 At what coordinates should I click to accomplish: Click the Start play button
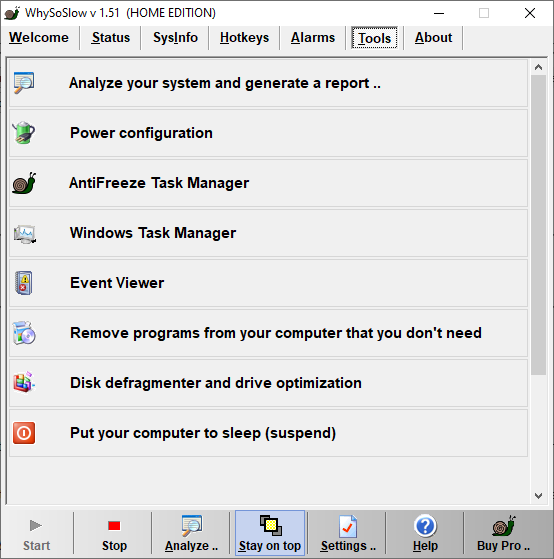pyautogui.click(x=36, y=533)
